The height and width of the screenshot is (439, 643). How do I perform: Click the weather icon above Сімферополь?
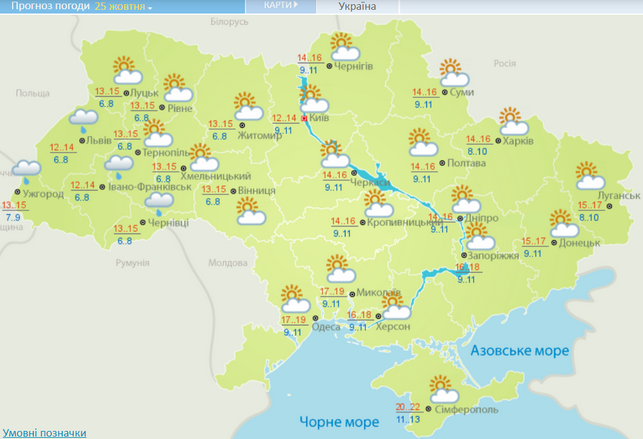(440, 387)
